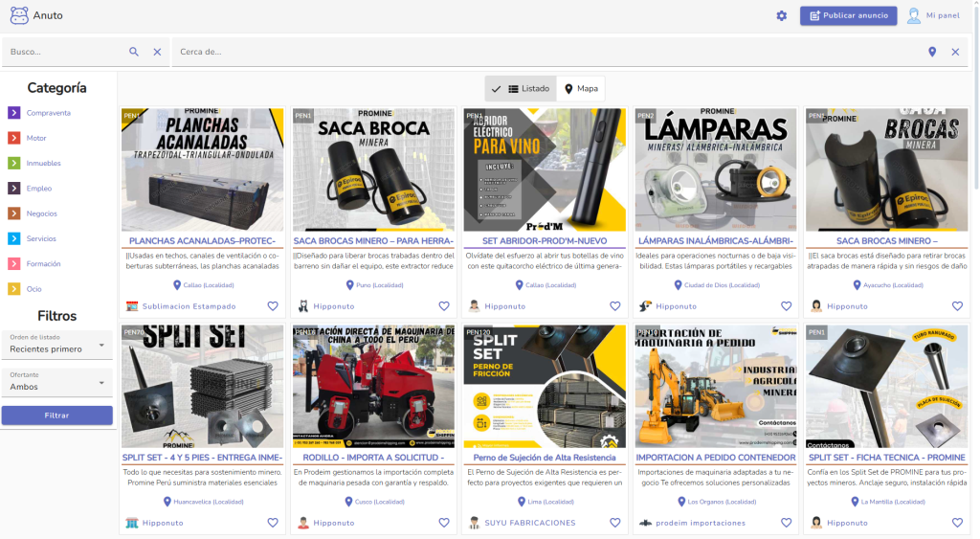Click the Cerca de location input

tap(550, 52)
